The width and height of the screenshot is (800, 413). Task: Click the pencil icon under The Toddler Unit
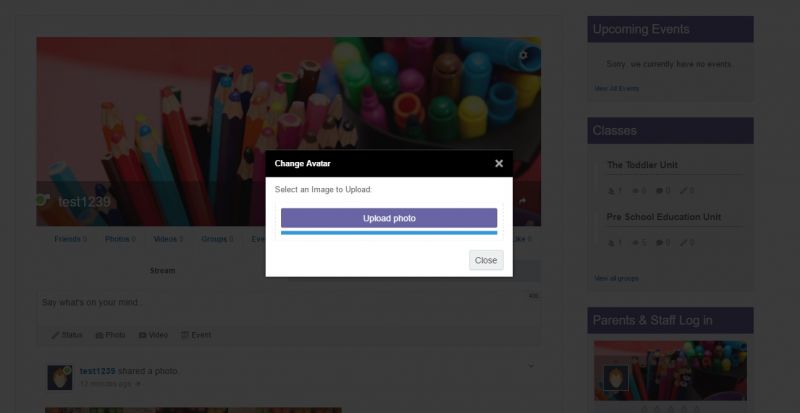(684, 191)
